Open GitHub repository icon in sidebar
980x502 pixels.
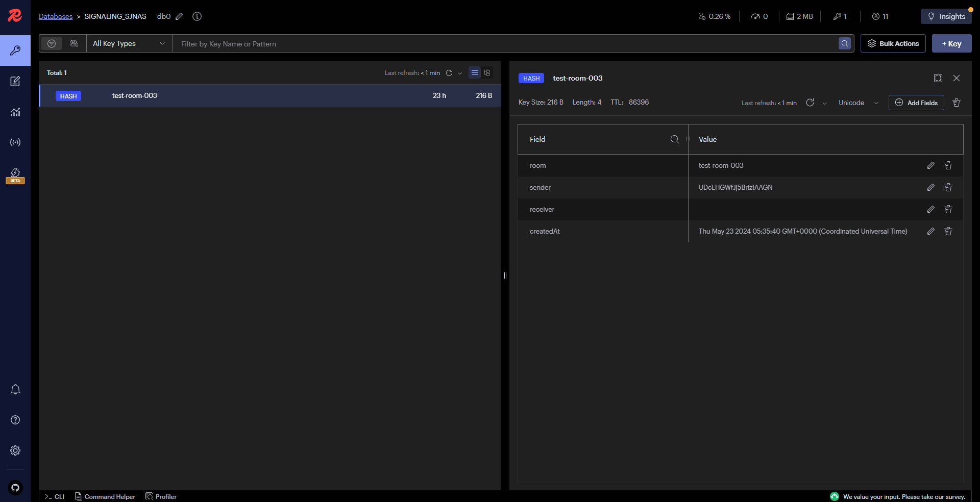coord(15,488)
